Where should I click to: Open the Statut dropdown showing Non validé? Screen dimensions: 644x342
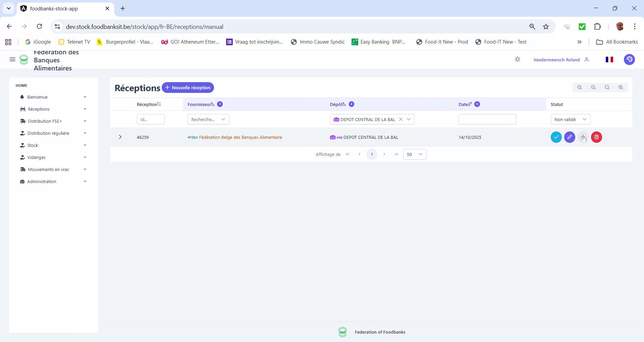click(x=569, y=119)
